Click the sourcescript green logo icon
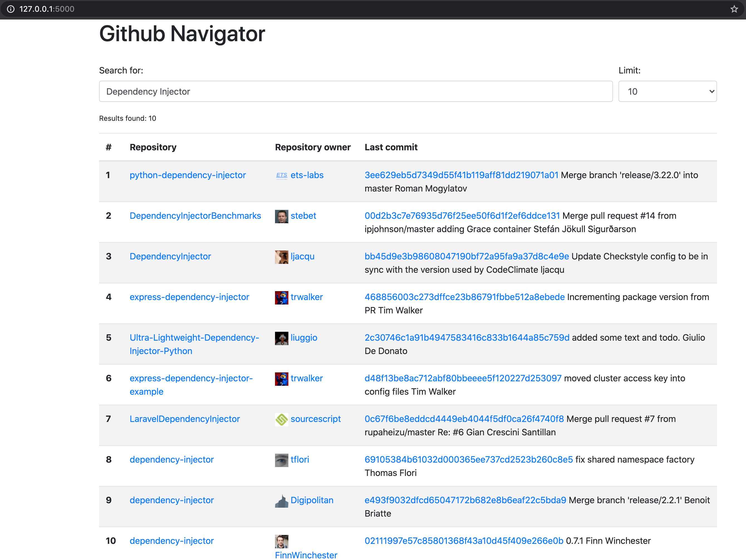This screenshot has height=560, width=746. 281,419
